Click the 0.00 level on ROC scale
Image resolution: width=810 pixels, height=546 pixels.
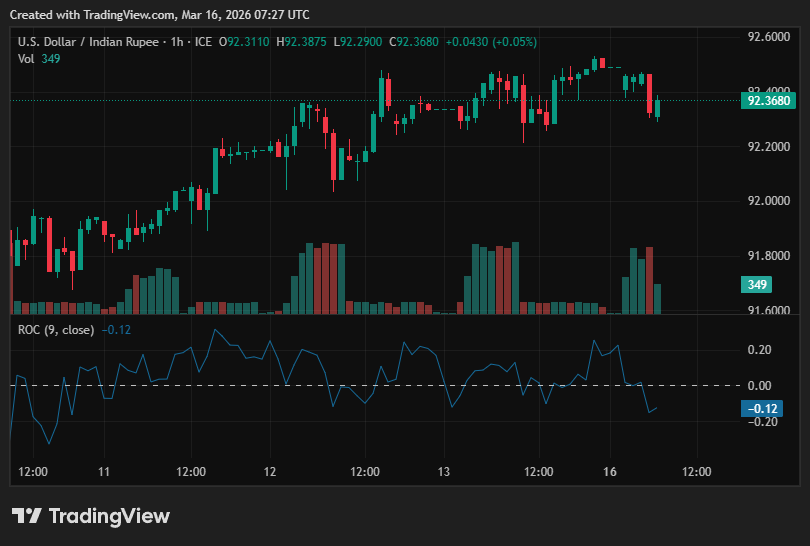[x=759, y=386]
